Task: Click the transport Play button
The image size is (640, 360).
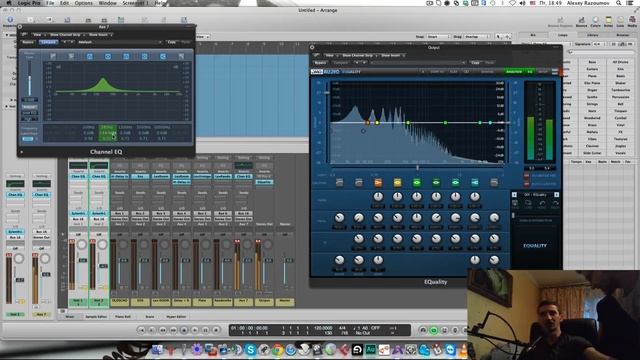Action: pyautogui.click(x=195, y=330)
